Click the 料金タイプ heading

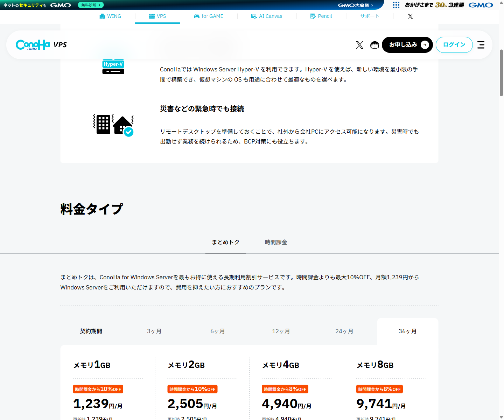point(92,209)
